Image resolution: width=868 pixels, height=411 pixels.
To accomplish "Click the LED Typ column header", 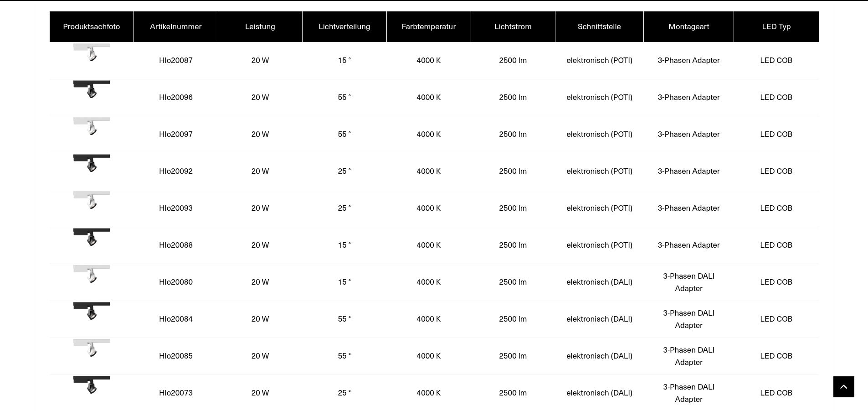I will click(776, 26).
